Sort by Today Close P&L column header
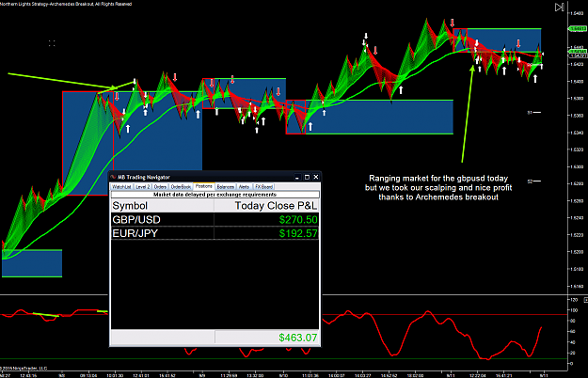This screenshot has height=378, width=588. [266, 206]
